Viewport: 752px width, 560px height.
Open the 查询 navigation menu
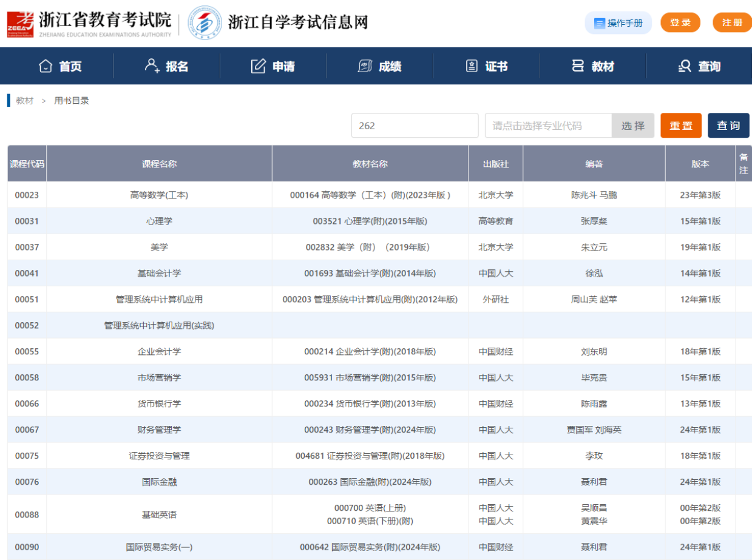click(x=699, y=66)
